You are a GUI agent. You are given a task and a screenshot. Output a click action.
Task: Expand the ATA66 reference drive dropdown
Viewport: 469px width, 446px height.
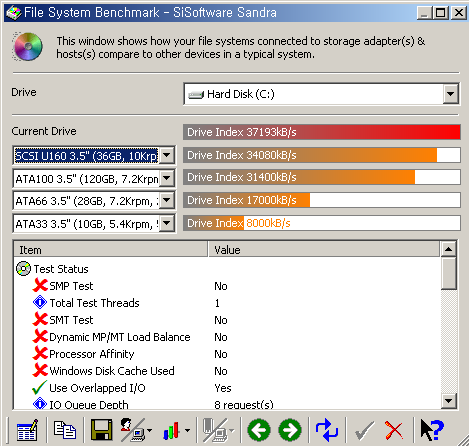[x=166, y=201]
